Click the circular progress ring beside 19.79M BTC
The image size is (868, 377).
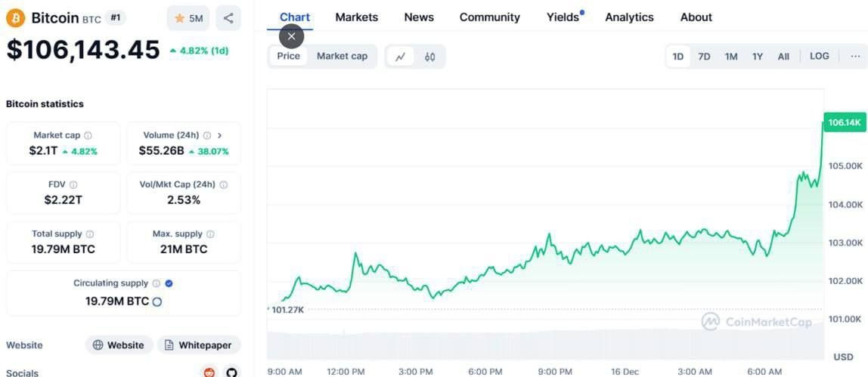pos(157,301)
